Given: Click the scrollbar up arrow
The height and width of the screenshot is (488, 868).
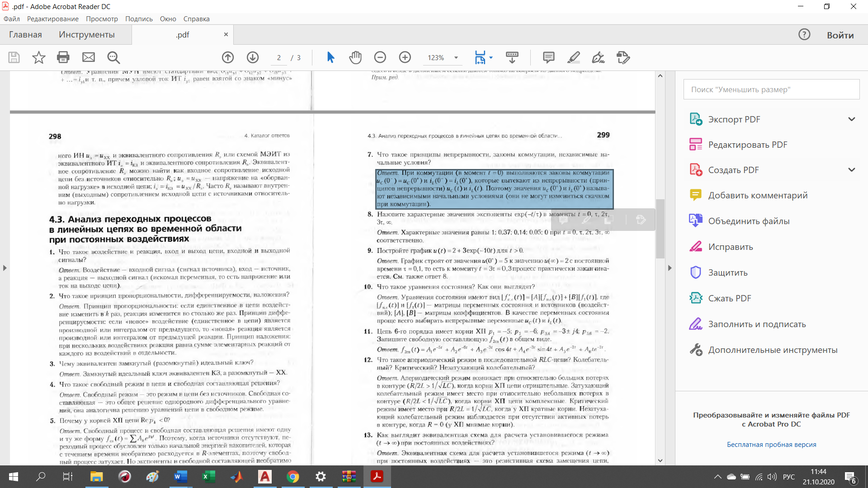Looking at the screenshot, I should point(660,76).
